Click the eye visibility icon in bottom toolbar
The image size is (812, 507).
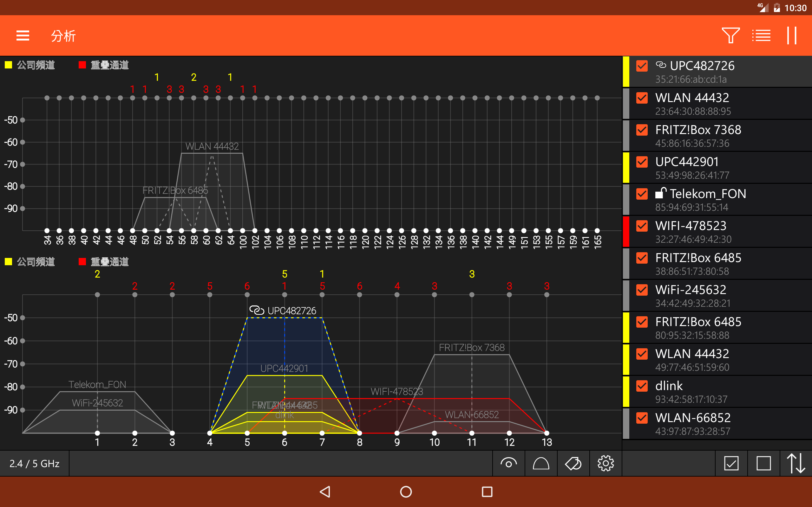pyautogui.click(x=508, y=463)
